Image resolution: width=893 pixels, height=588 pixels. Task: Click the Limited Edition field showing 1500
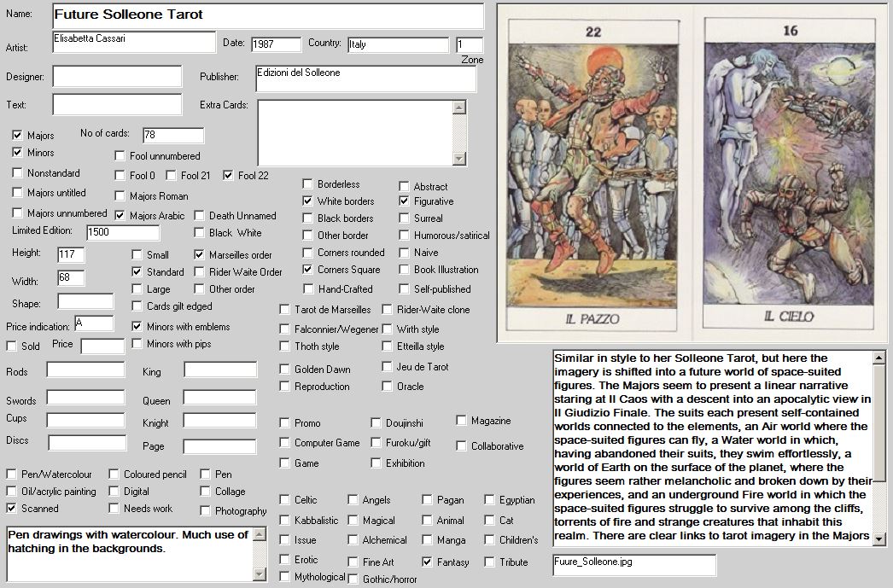(123, 233)
